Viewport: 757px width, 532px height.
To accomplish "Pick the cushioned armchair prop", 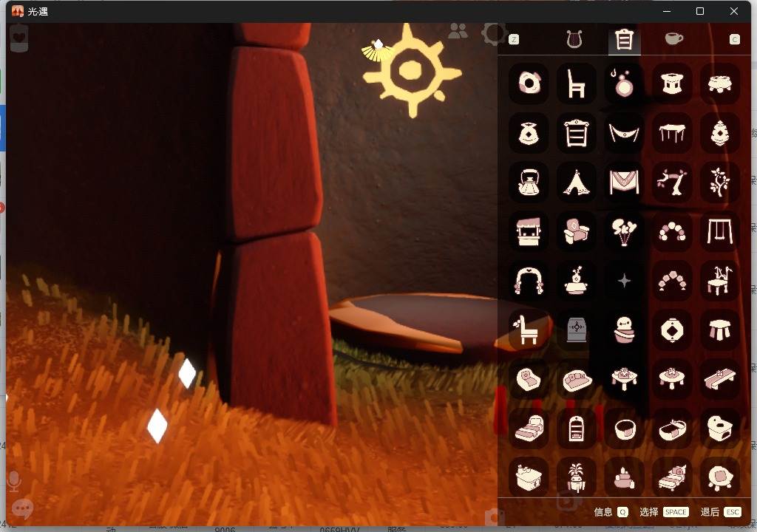I will 576,231.
